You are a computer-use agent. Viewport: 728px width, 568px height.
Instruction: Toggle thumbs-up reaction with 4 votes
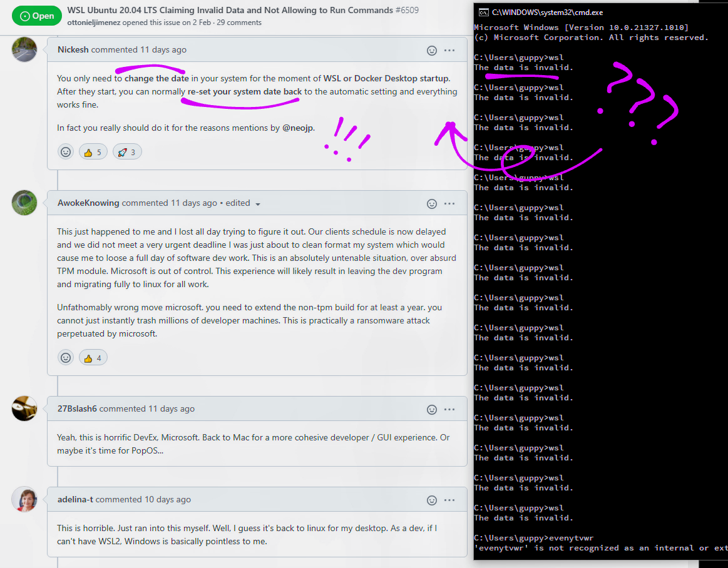[93, 358]
